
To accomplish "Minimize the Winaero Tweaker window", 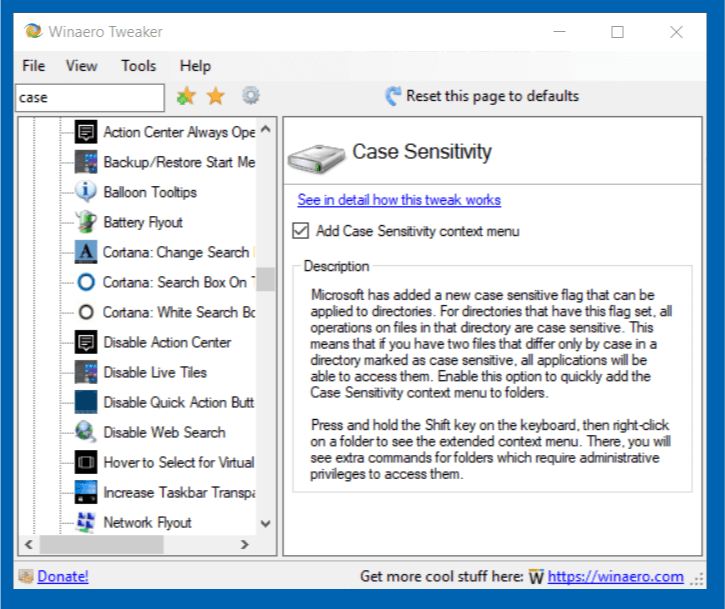I will coord(559,31).
